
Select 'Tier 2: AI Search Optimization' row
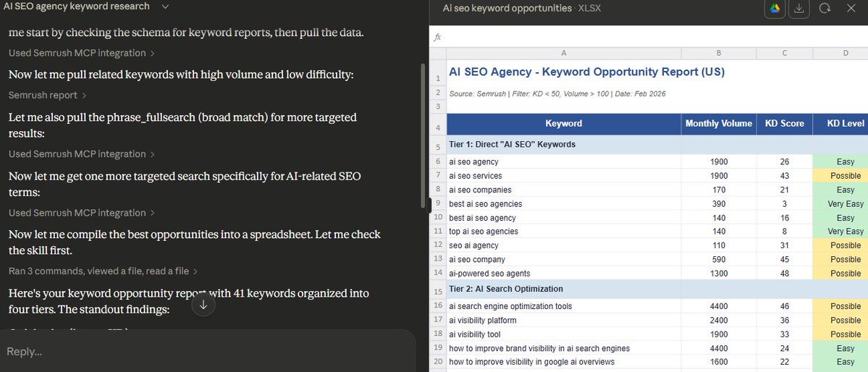point(657,289)
